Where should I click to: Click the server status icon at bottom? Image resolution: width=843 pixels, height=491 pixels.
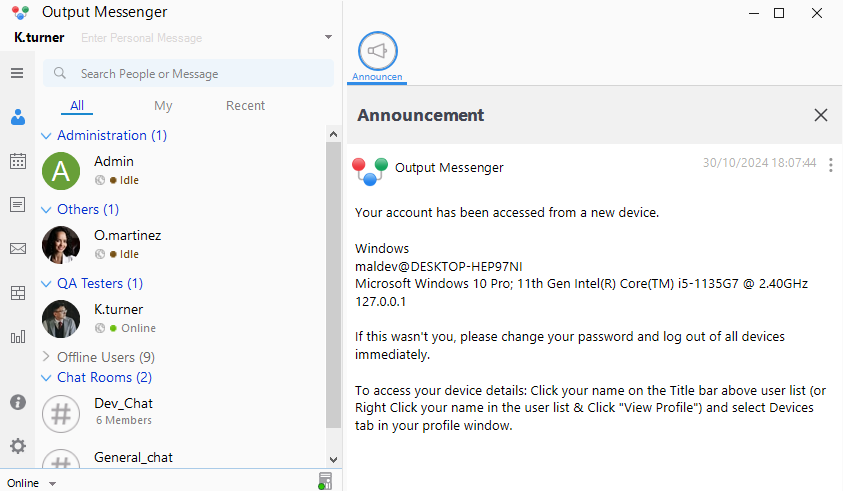click(325, 481)
